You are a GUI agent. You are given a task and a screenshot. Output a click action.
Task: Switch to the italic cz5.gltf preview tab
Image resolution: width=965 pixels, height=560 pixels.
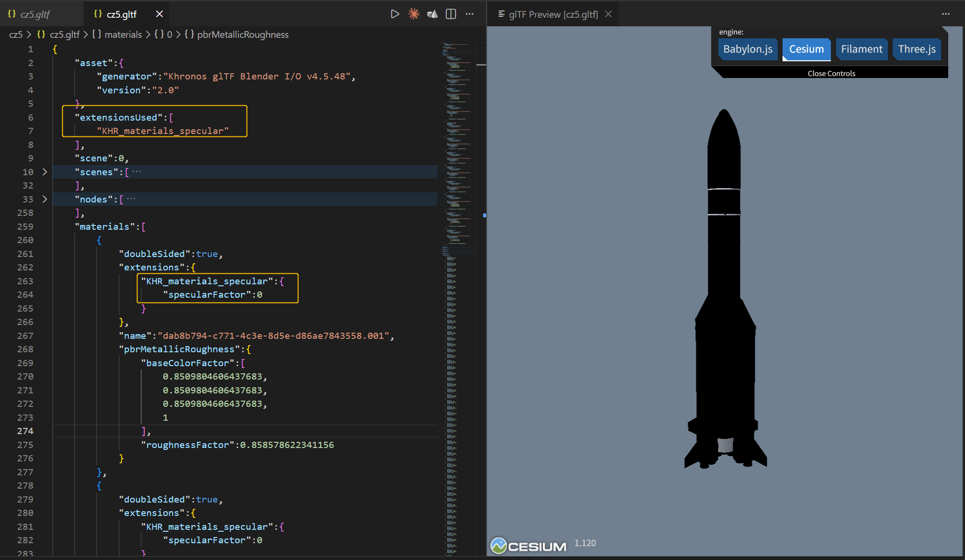click(x=34, y=14)
